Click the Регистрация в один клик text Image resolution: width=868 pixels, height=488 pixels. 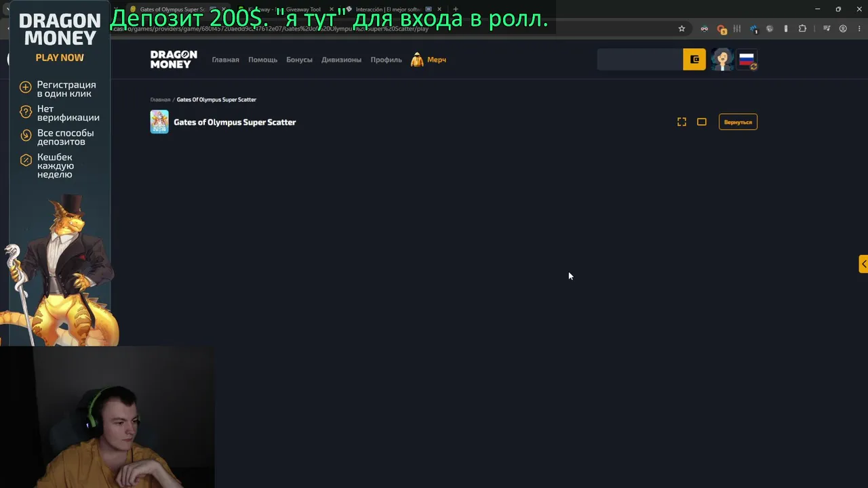(66, 89)
